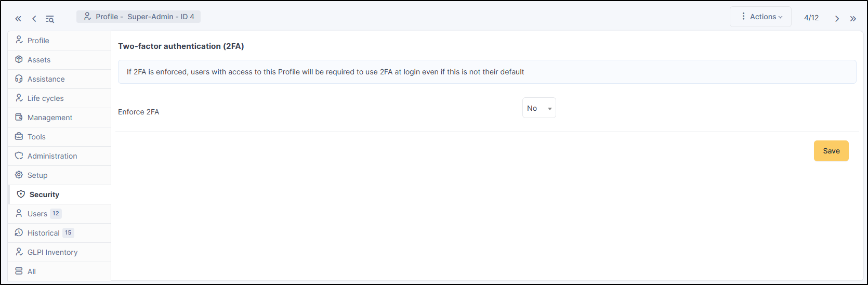Jump to first record with double-left arrows
The height and width of the screenshot is (285, 868).
point(18,19)
